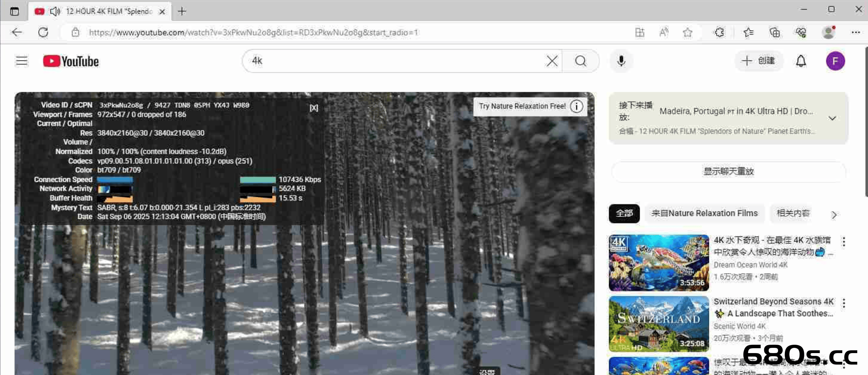Clear the search box text with X

click(552, 61)
